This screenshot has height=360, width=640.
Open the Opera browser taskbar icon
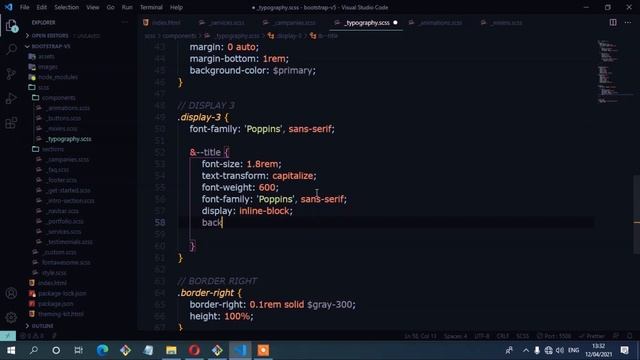coord(194,350)
